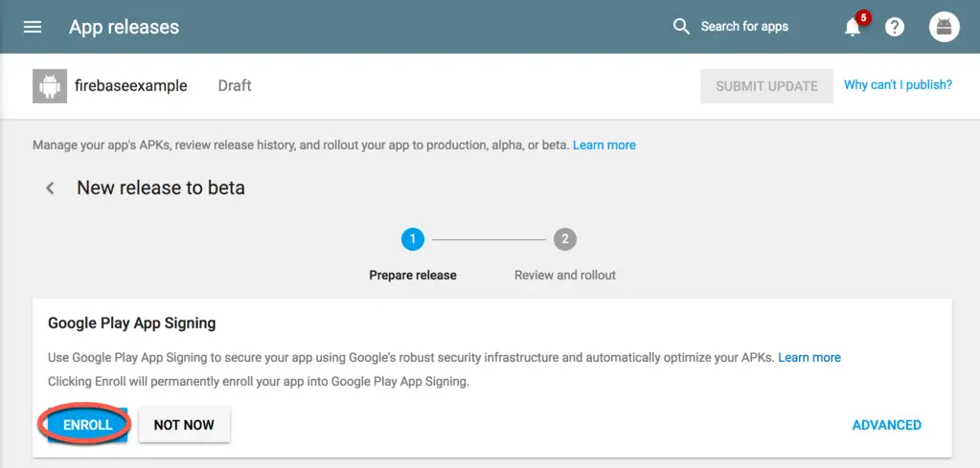Open the Why can't I publish link
The width and height of the screenshot is (980, 468).
pos(898,85)
